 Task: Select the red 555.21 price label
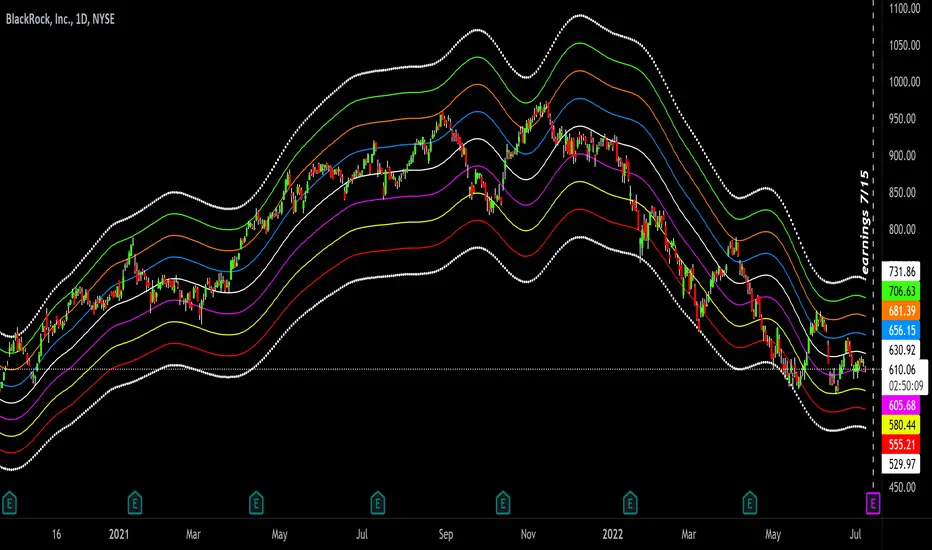click(902, 445)
